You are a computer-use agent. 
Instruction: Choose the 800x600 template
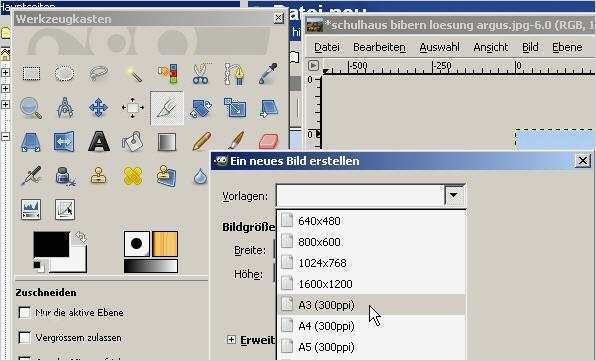372,242
